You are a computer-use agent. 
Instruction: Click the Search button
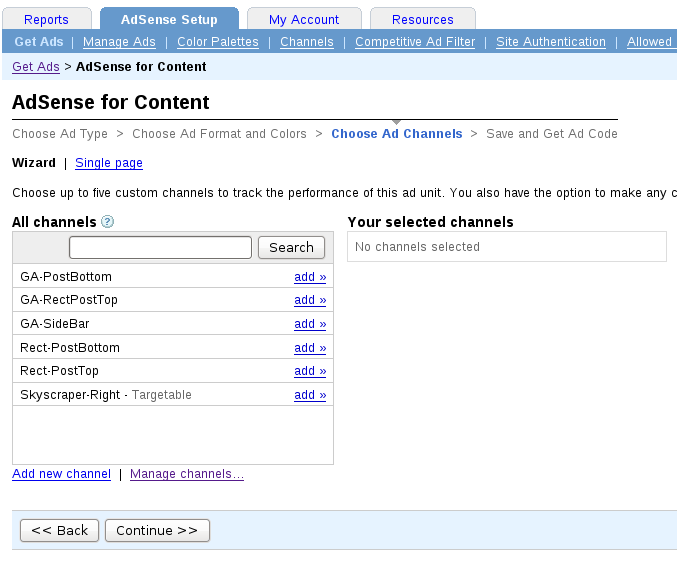(291, 247)
